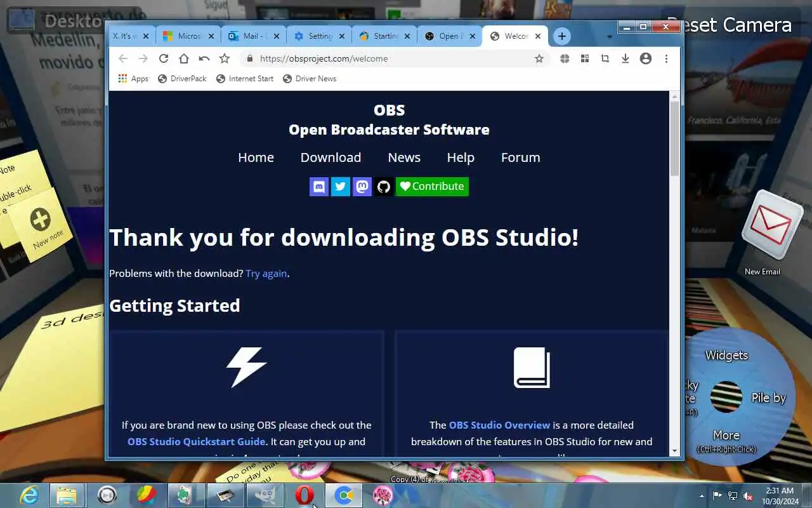Open the OBS Studio Overview link
The height and width of the screenshot is (508, 812).
point(499,425)
